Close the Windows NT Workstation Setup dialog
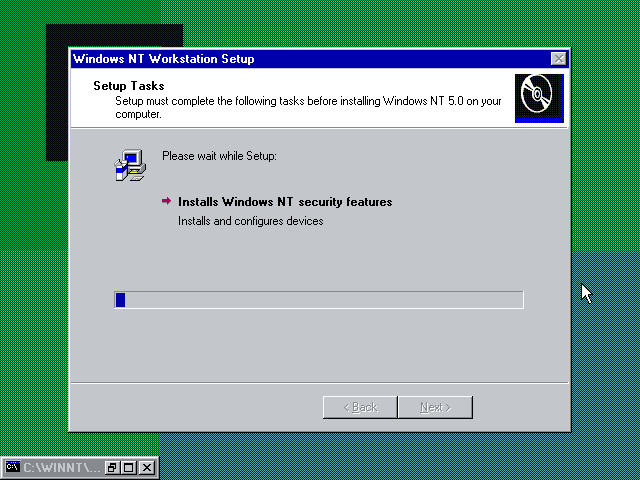This screenshot has height=480, width=640. (x=558, y=59)
